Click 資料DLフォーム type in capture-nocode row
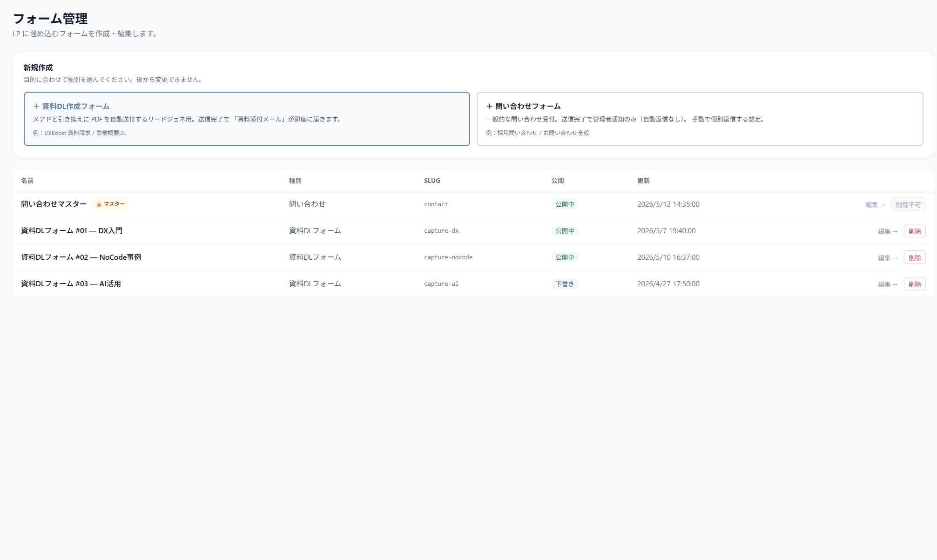This screenshot has height=560, width=937. (x=315, y=257)
